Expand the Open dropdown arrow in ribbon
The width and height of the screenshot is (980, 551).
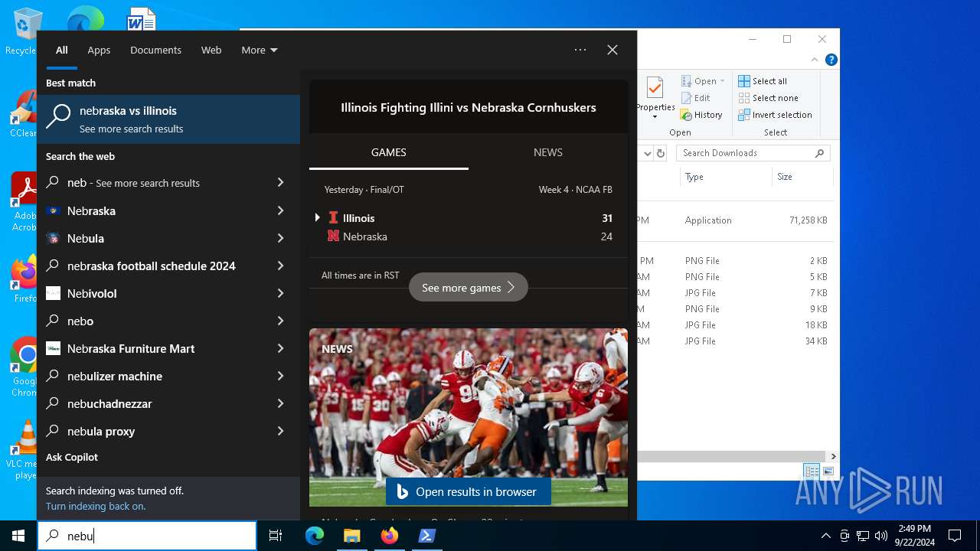click(722, 81)
